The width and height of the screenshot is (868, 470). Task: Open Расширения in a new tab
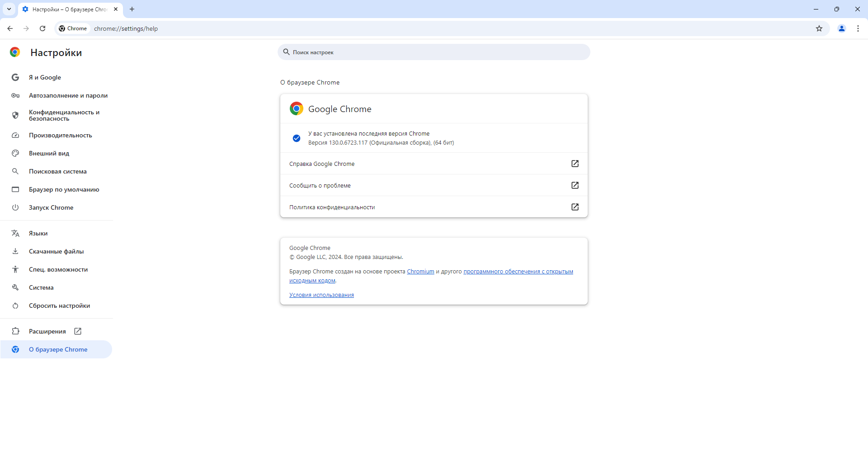coord(57,331)
